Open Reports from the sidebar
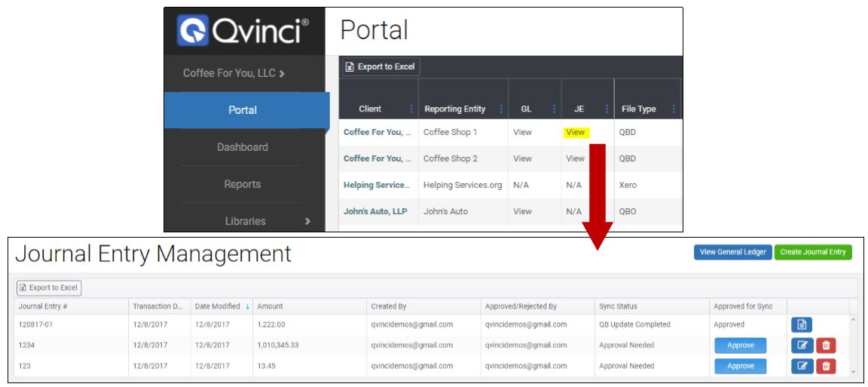868x387 pixels. click(x=243, y=184)
